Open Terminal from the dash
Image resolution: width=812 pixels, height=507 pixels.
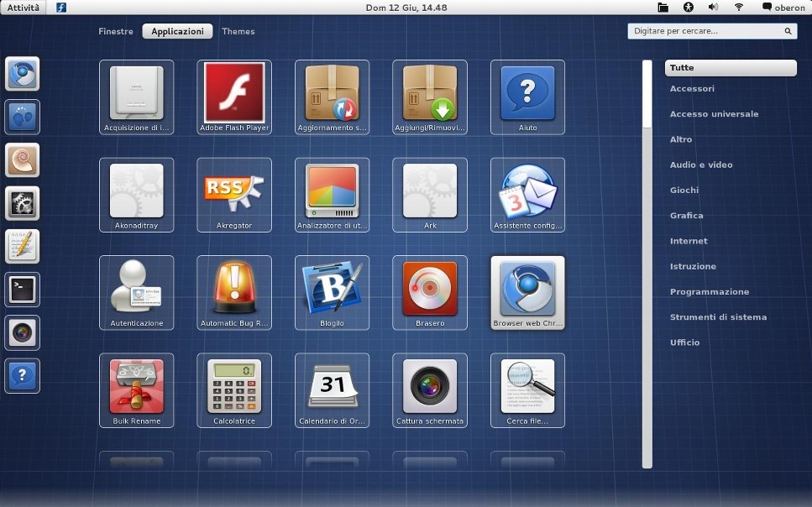tap(23, 290)
